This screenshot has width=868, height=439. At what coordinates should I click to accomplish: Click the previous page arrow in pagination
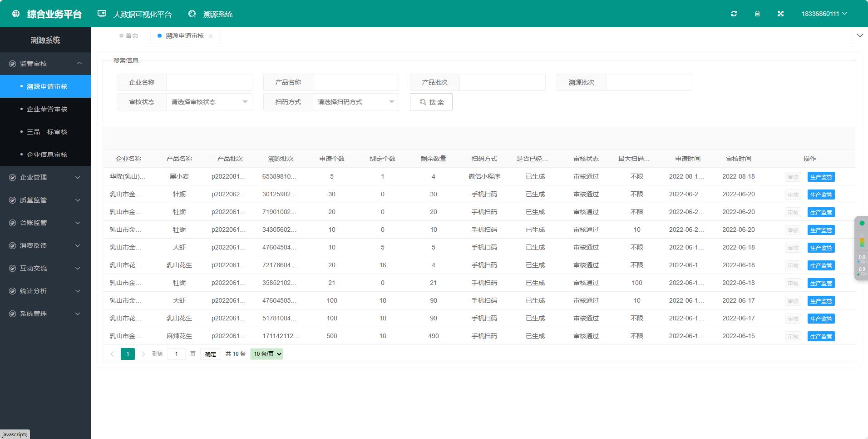[x=112, y=354]
